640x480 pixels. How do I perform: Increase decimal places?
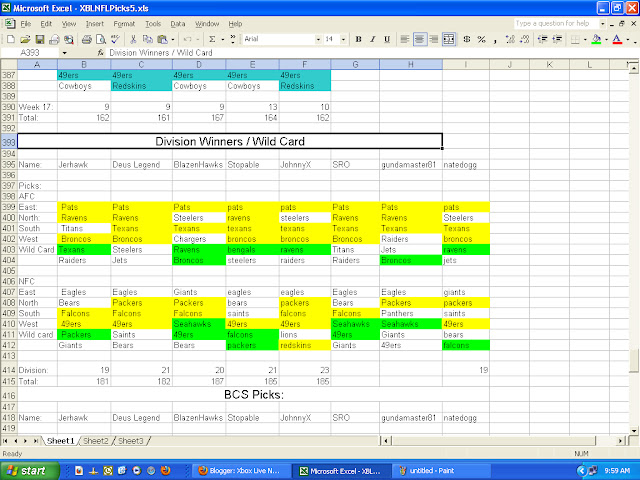510,39
